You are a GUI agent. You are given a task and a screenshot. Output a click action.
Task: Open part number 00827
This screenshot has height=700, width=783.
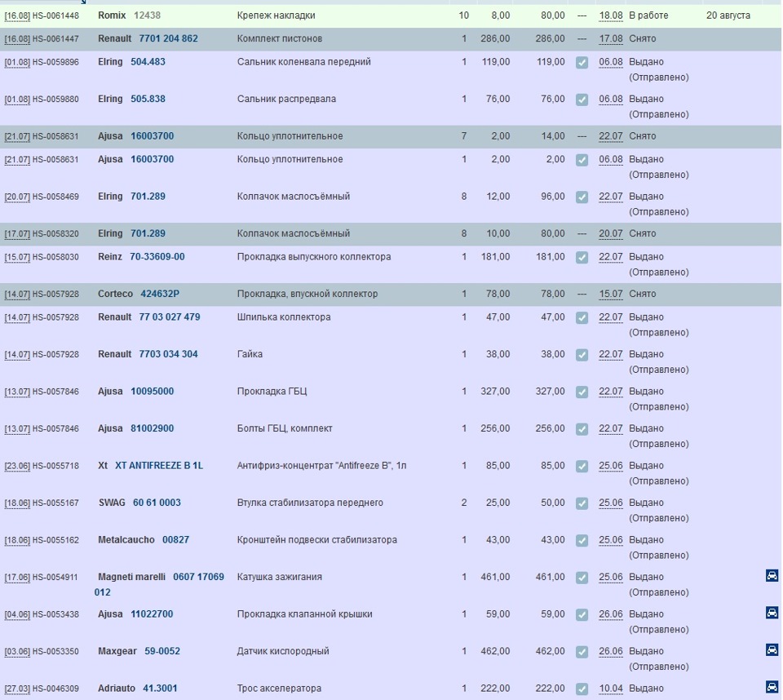tap(176, 539)
